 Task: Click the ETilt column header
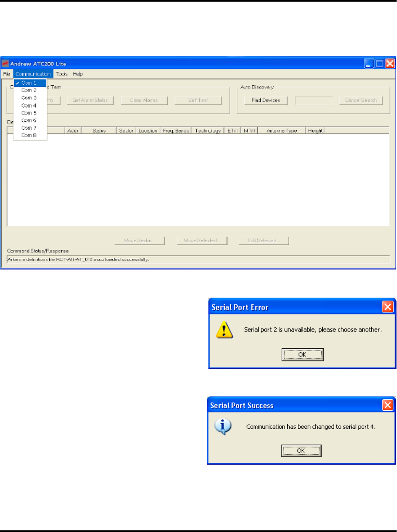[x=233, y=131]
